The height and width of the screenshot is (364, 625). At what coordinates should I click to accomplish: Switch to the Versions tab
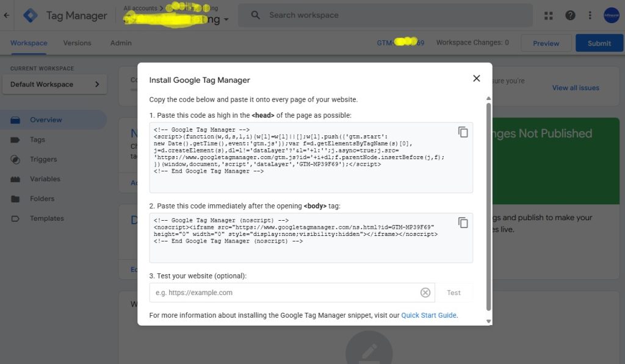[x=77, y=43]
